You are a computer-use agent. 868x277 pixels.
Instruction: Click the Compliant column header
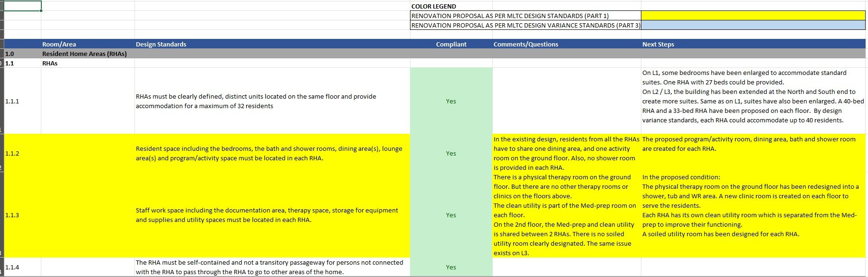[451, 44]
